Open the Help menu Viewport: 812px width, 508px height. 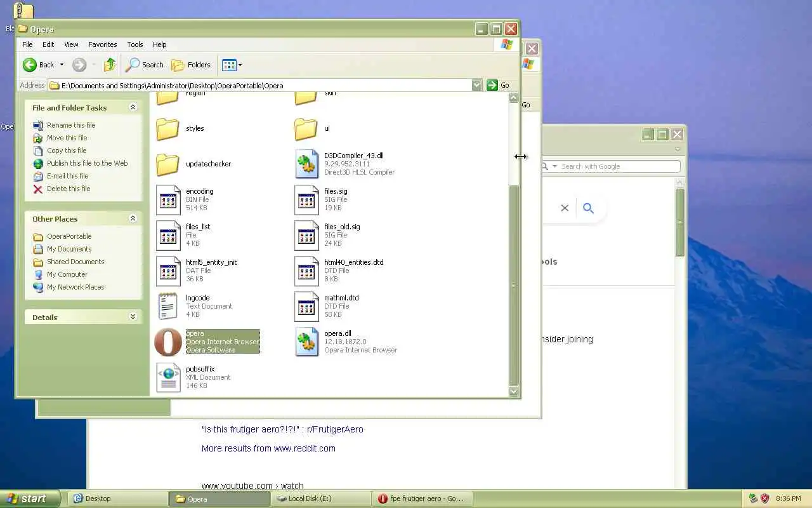(160, 44)
